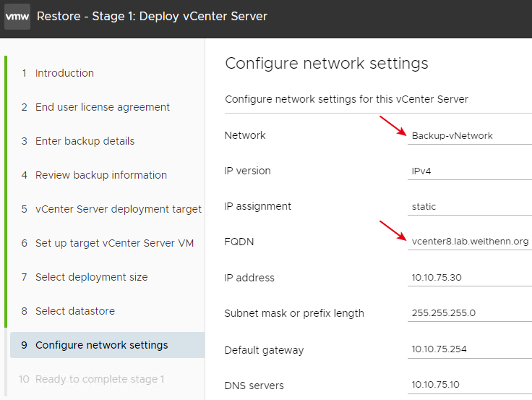
Task: Click the IP address label
Action: click(x=249, y=278)
